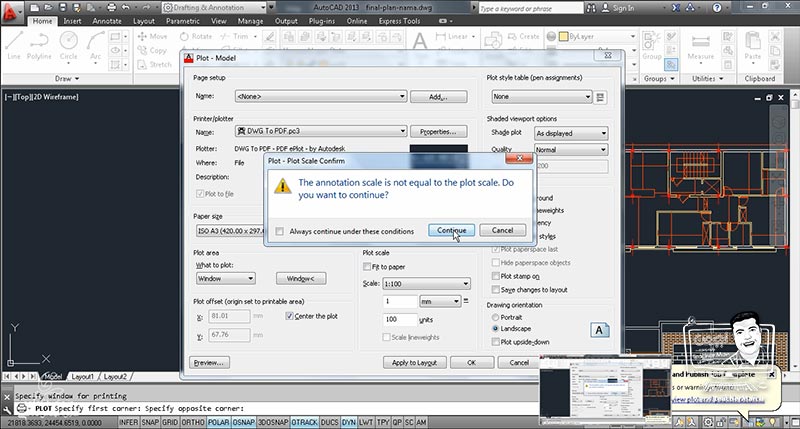Open the Express Tools ribbon tab
800x429 pixels.
pos(399,21)
